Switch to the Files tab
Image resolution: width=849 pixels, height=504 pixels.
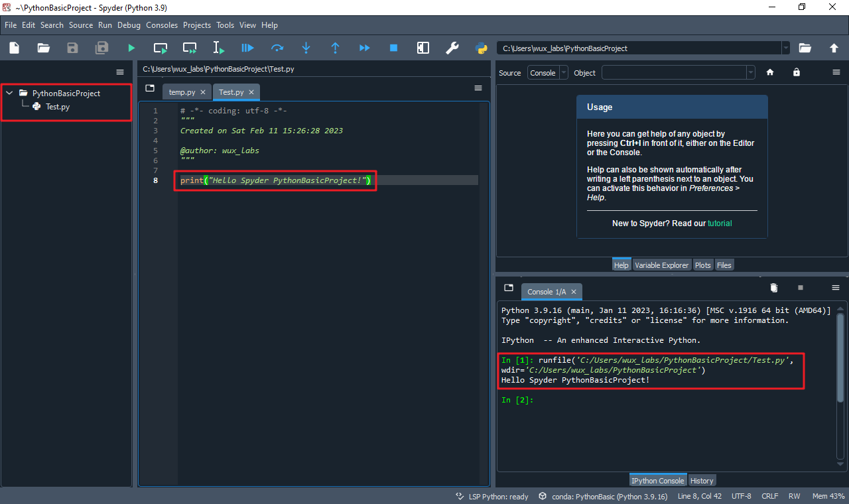[724, 265]
